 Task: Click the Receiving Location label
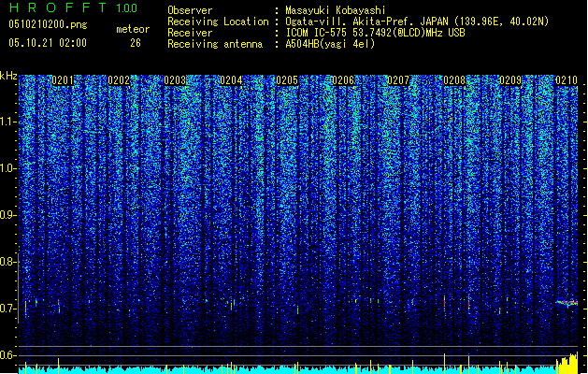pos(218,22)
